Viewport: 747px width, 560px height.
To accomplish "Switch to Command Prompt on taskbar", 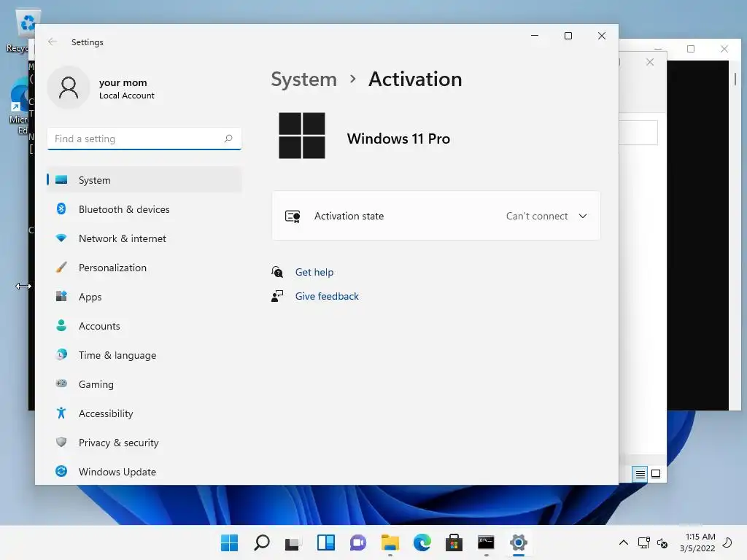I will (486, 542).
